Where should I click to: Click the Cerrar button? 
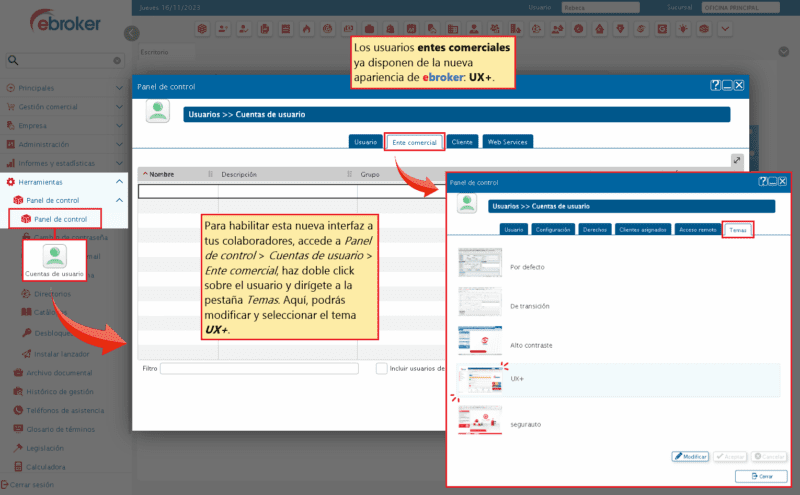(761, 476)
